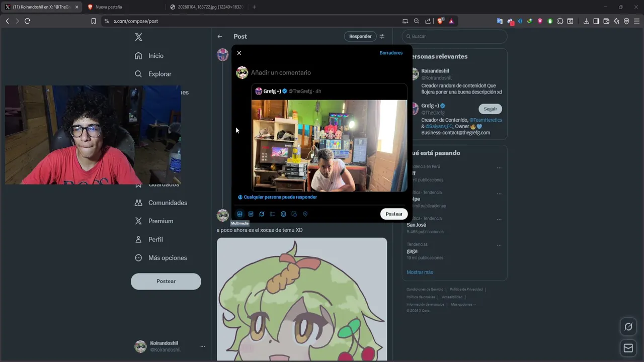Open a new browser tab
Screen dimensions: 644x362
(254, 7)
